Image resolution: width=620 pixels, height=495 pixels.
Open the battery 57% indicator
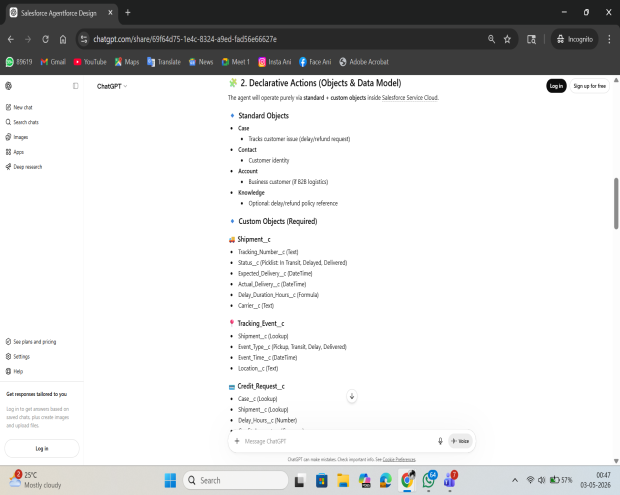pyautogui.click(x=561, y=480)
